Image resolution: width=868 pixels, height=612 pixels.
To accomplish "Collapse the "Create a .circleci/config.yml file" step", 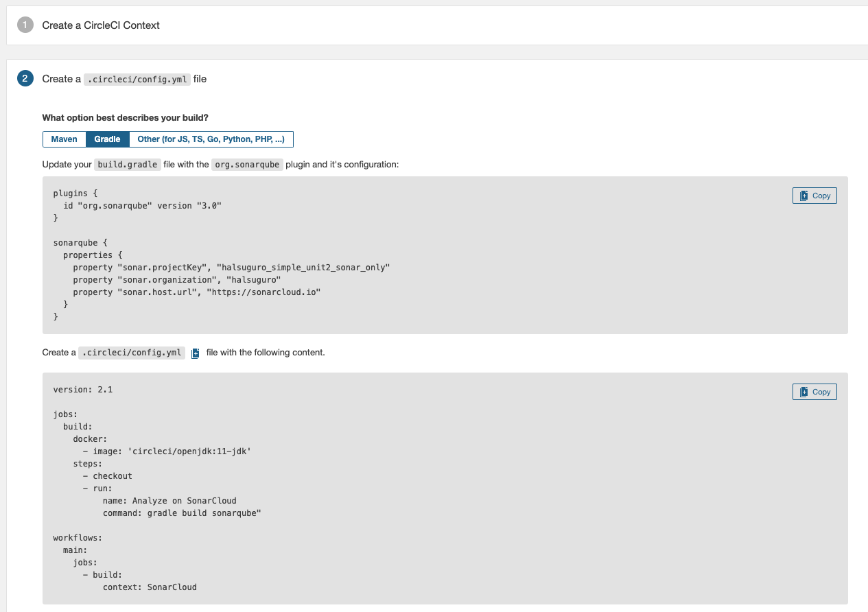I will (124, 78).
